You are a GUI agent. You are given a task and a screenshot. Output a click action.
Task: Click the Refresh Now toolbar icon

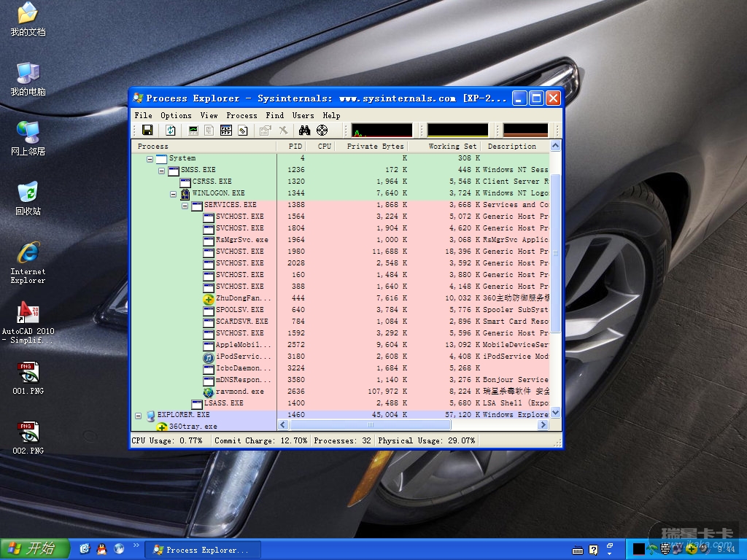pos(170,131)
